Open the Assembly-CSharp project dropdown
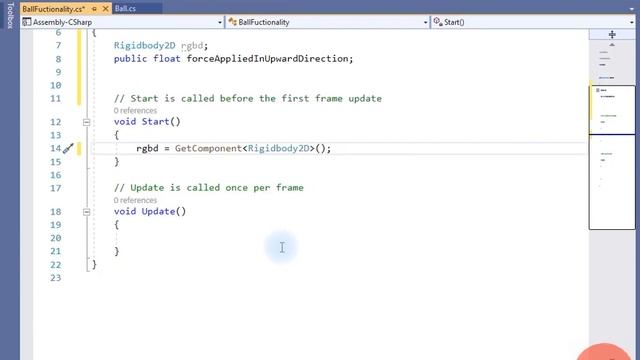The image size is (640, 360). (122, 22)
